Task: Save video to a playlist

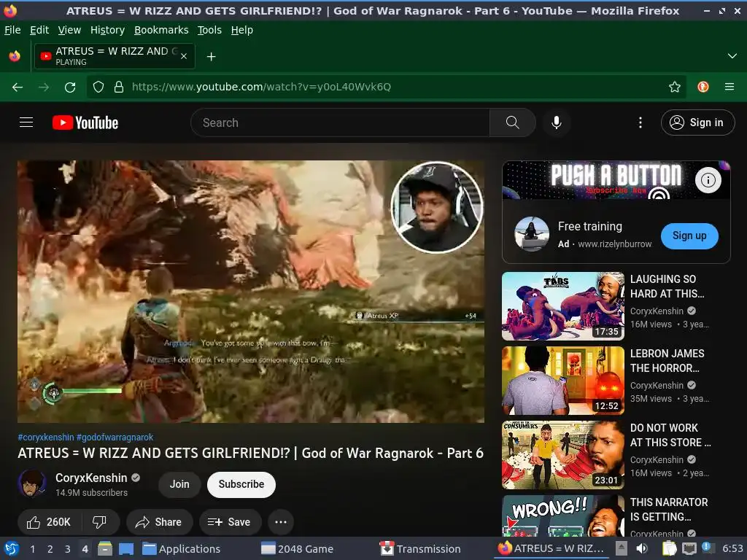Action: tap(230, 522)
